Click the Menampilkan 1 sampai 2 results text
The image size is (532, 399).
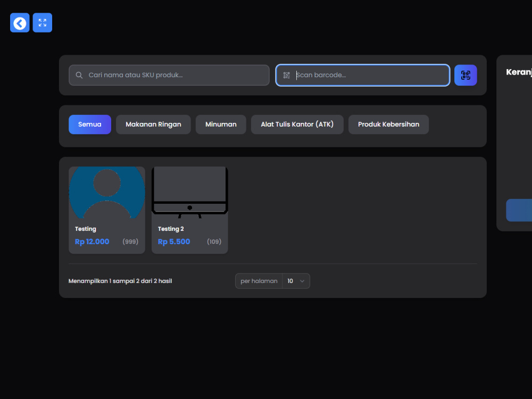tap(120, 281)
